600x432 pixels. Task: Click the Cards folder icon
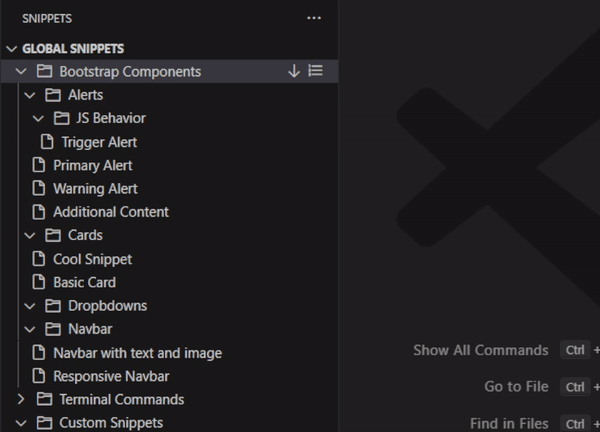pyautogui.click(x=53, y=235)
